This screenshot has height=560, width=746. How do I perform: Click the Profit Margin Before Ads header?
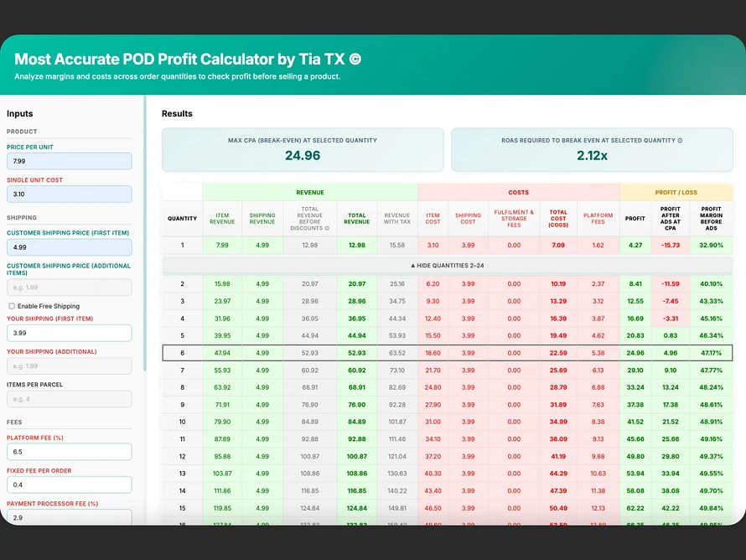tap(711, 219)
